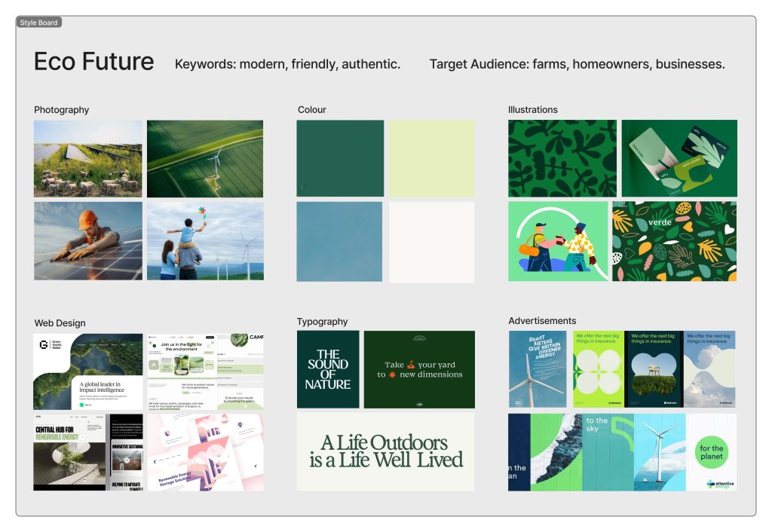Image resolution: width=772 pixels, height=532 pixels.
Task: Select the verde botanical pattern image
Action: click(674, 240)
